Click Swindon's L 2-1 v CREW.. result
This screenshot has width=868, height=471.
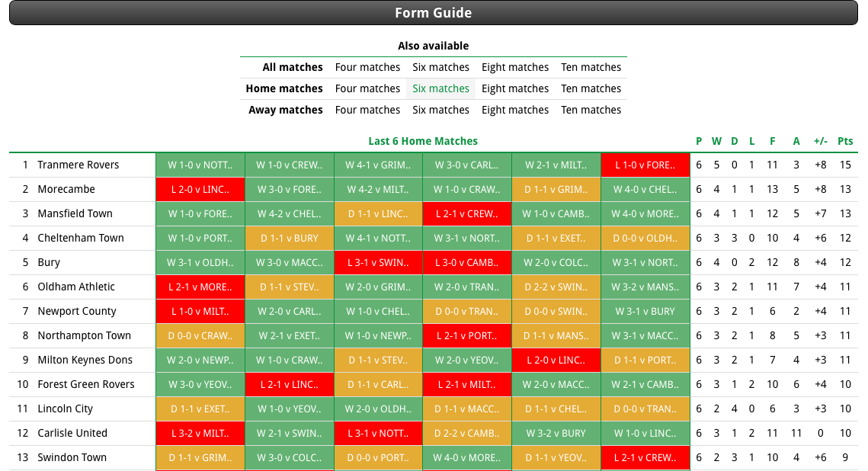(x=645, y=457)
